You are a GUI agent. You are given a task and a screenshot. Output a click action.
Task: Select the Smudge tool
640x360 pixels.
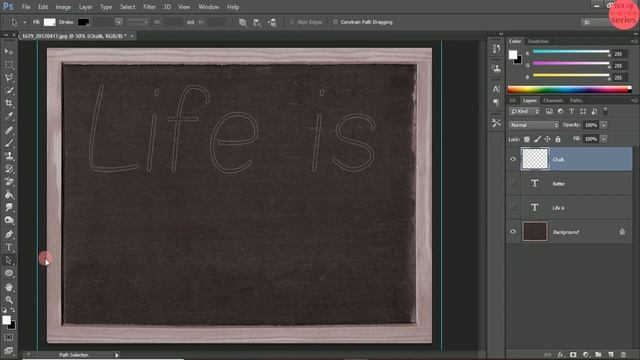(9, 207)
